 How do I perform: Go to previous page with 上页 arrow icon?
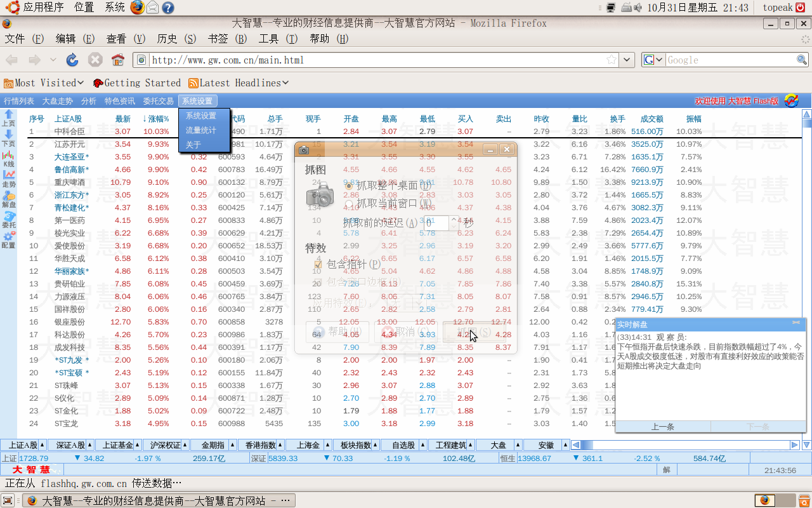(x=9, y=114)
